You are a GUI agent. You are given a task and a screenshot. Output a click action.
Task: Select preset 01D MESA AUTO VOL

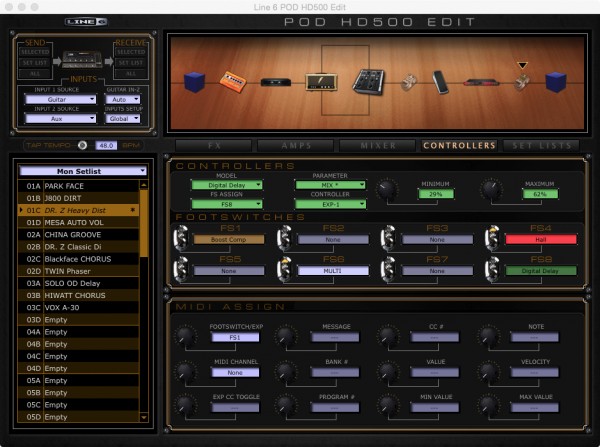[78, 222]
